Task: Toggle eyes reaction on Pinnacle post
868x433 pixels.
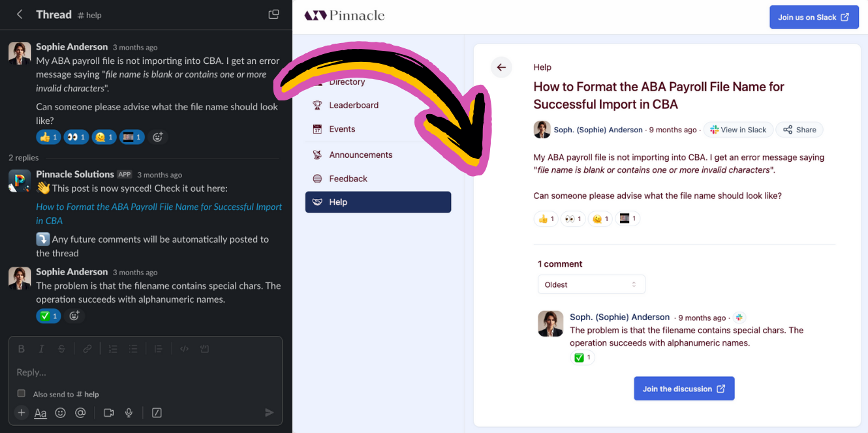Action: point(572,219)
